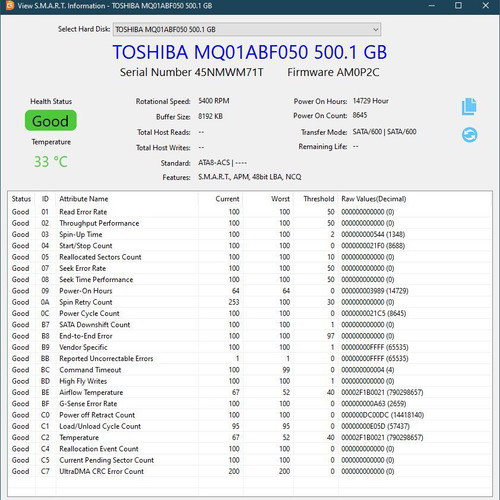The height and width of the screenshot is (500, 500).
Task: Click the 14729 Hour power on value
Action: pos(371,101)
